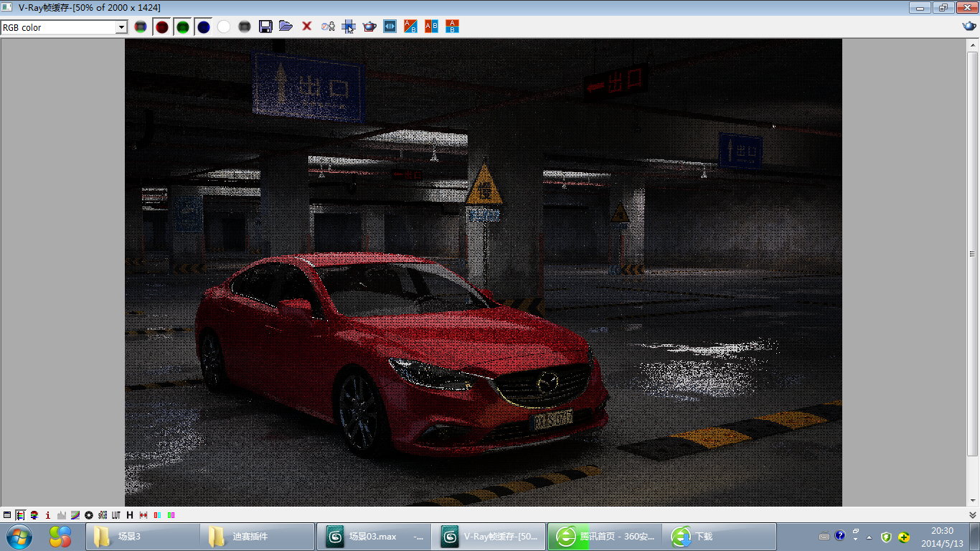Screen dimensions: 980x551
Task: Toggle the exposure wheel icon
Action: [x=89, y=515]
